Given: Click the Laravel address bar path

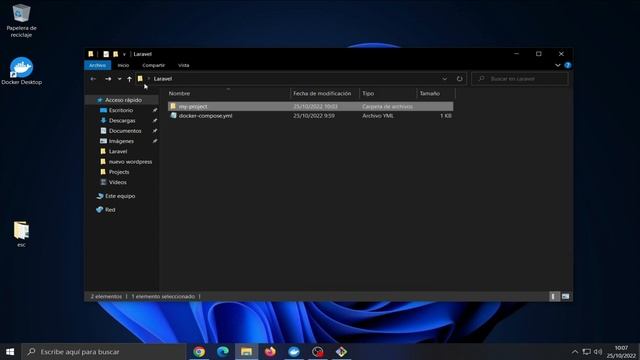Looking at the screenshot, I should 163,79.
